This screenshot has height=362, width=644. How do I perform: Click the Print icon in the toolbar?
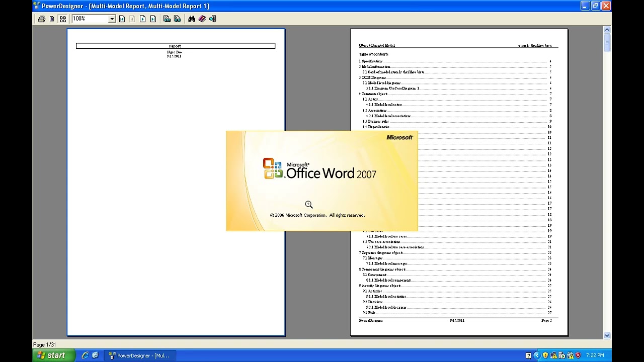coord(41,19)
